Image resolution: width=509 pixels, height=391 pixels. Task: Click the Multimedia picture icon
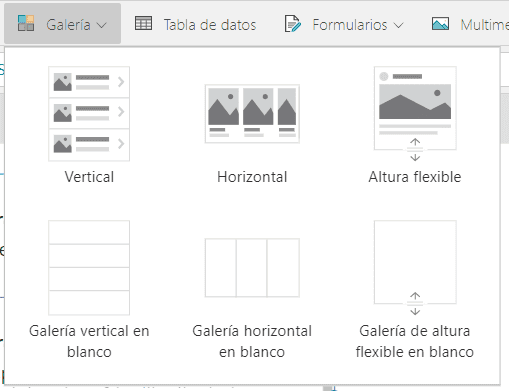click(x=440, y=24)
